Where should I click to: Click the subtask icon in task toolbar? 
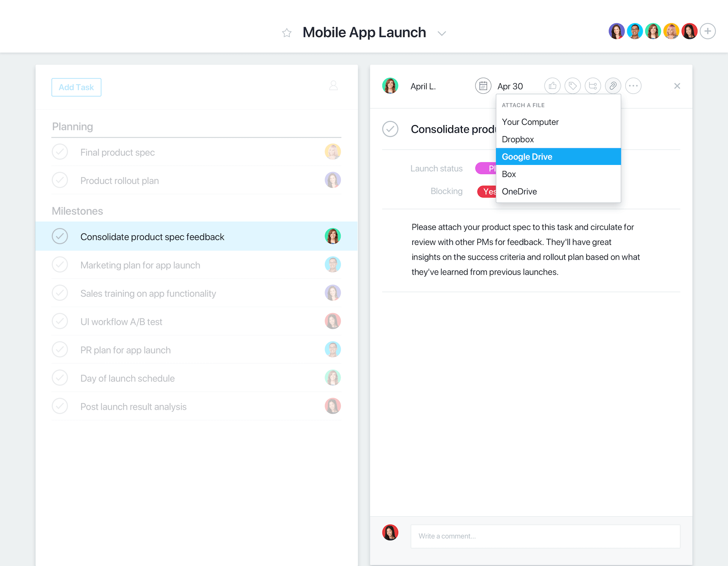pyautogui.click(x=593, y=86)
